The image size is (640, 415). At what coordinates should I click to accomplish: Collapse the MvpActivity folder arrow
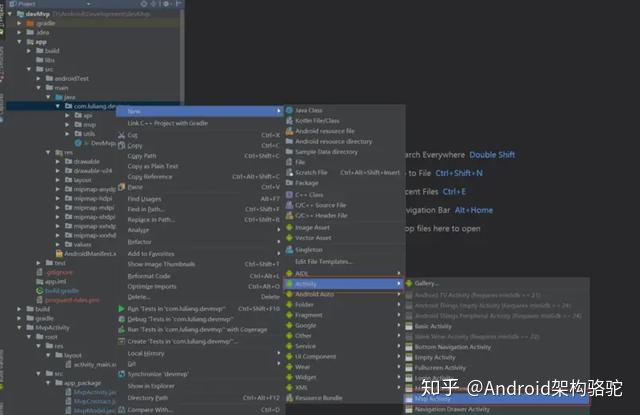(x=20, y=328)
